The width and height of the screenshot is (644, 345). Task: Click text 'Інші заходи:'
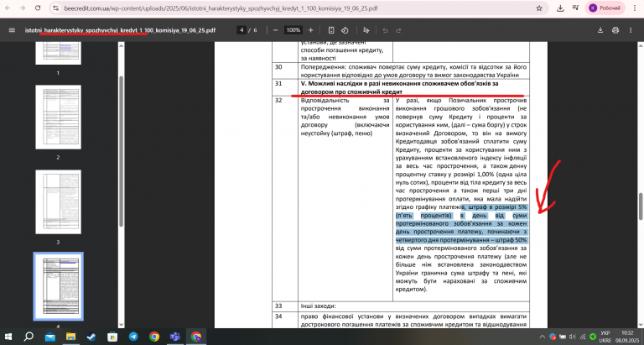tap(319, 306)
